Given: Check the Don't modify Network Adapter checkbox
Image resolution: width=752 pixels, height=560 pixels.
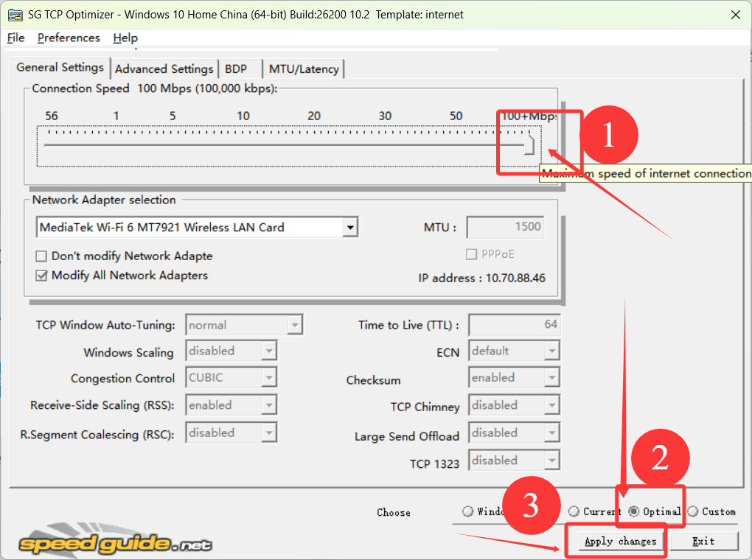Looking at the screenshot, I should [41, 256].
